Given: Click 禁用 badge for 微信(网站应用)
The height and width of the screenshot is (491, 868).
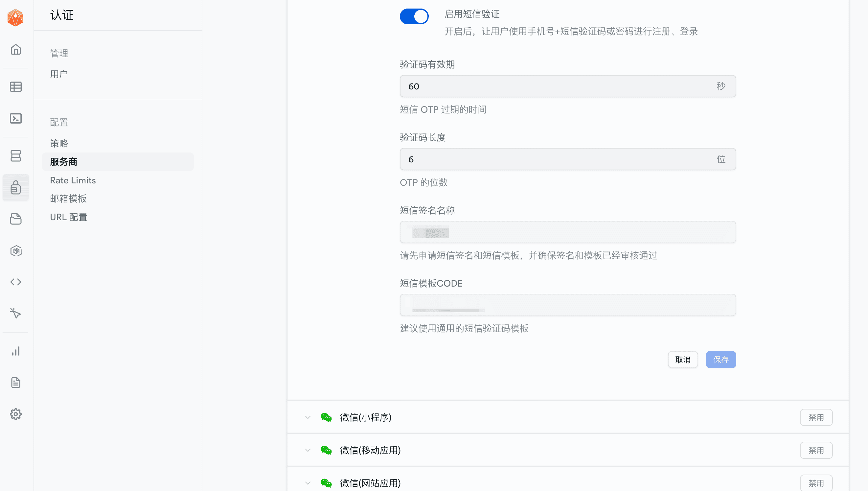Looking at the screenshot, I should coord(816,483).
